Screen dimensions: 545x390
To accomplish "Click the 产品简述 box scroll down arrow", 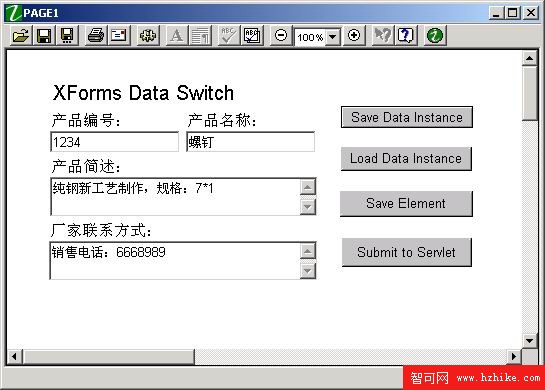I will point(308,207).
